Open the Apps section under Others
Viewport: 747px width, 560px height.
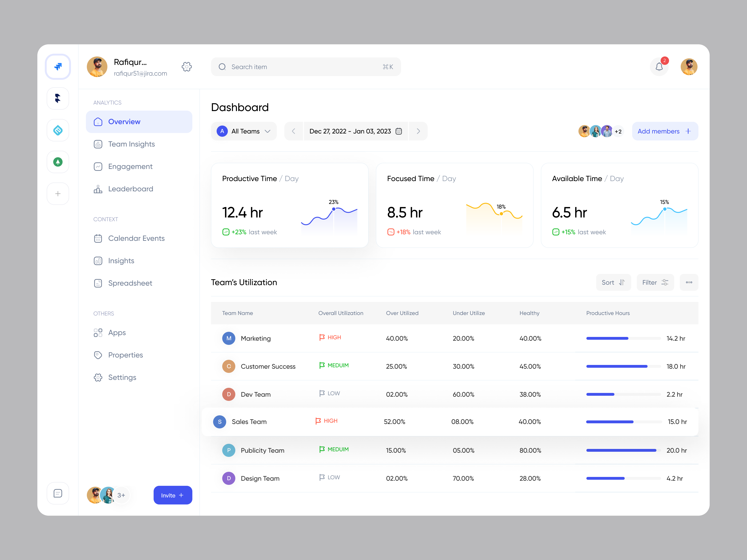point(116,332)
